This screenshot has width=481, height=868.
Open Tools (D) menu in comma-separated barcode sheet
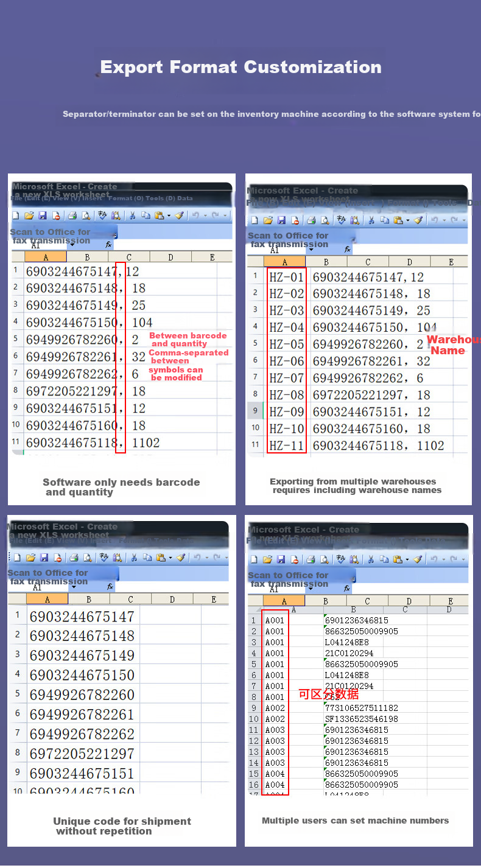pyautogui.click(x=160, y=198)
